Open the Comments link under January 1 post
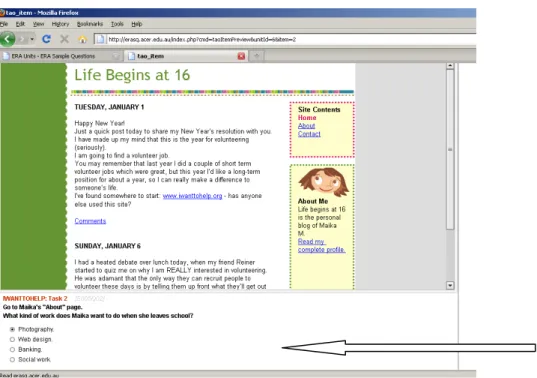537x378 pixels. pos(90,221)
